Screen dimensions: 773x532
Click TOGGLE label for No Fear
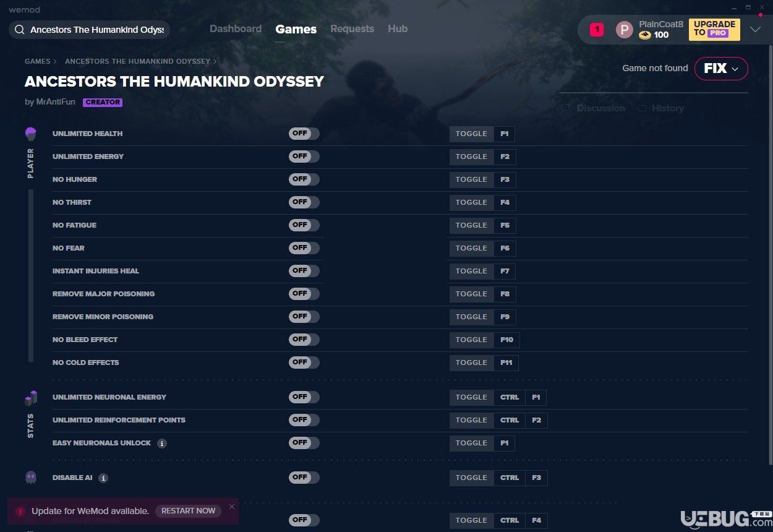472,248
